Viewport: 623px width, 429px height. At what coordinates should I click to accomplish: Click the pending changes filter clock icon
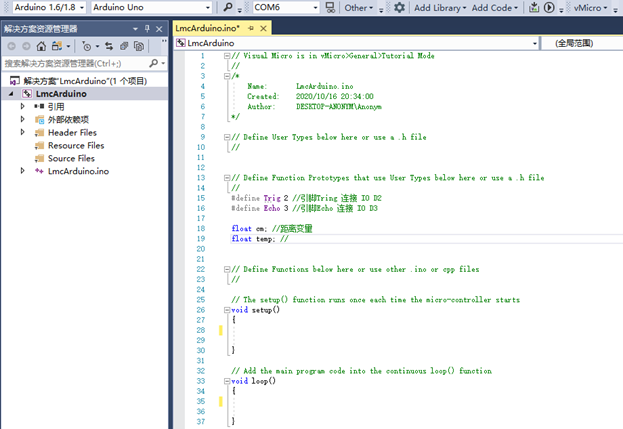tap(86, 46)
